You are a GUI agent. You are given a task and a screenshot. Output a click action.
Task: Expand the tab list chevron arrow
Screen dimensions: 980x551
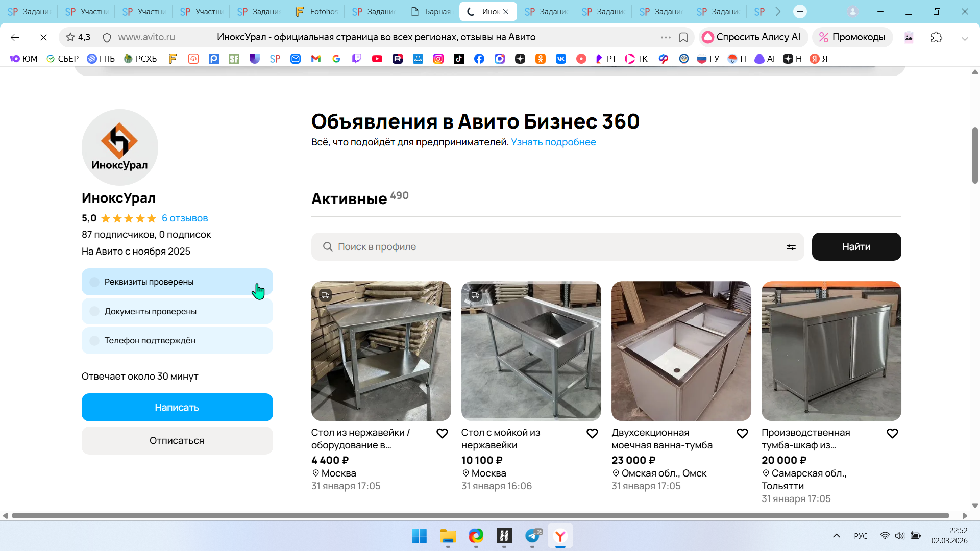coord(778,11)
